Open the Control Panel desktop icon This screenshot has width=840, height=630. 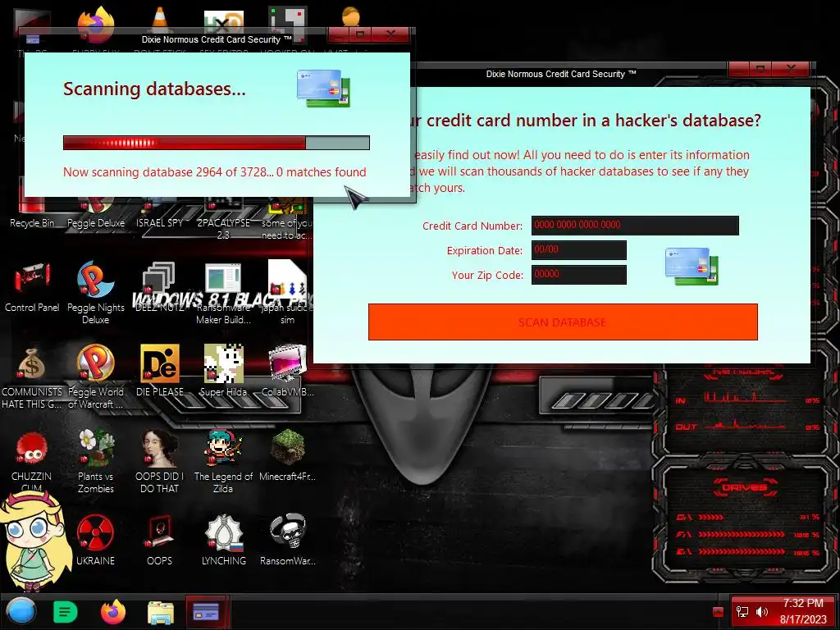pos(32,287)
